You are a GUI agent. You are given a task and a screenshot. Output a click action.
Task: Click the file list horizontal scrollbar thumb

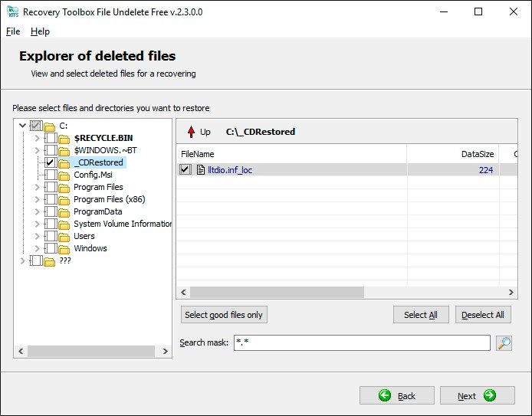point(277,292)
